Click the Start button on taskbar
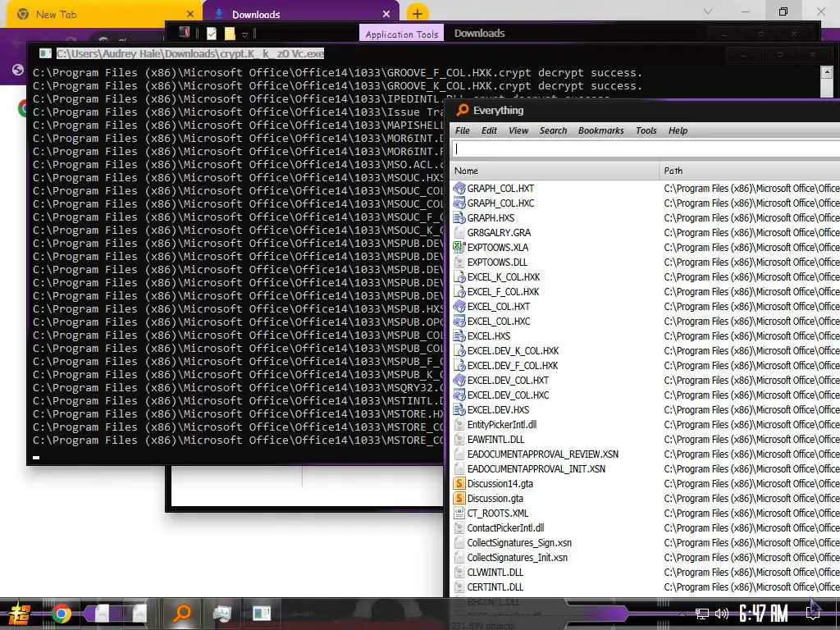The width and height of the screenshot is (840, 630). tap(19, 614)
